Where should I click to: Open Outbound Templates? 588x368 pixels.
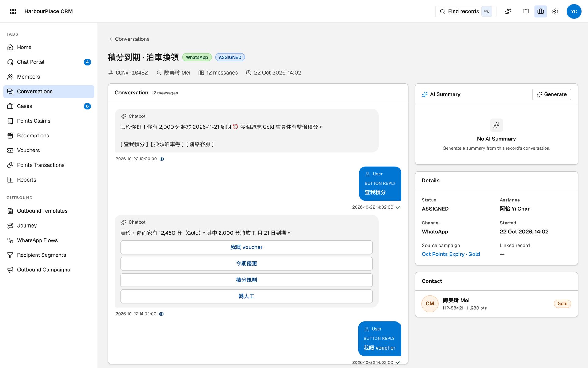(49, 211)
